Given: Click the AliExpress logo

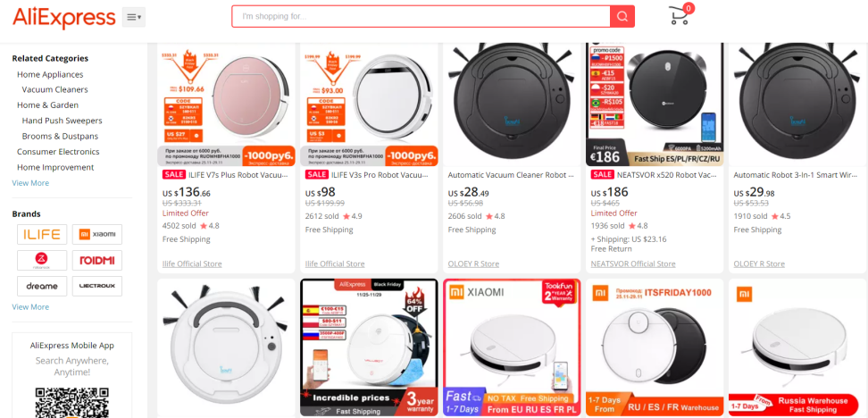Looking at the screenshot, I should point(63,17).
